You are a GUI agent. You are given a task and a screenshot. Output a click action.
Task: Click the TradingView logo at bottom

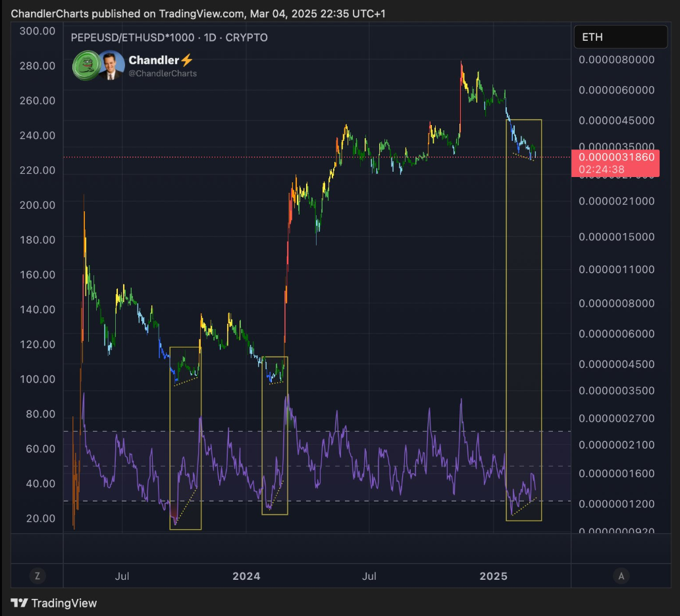point(54,603)
